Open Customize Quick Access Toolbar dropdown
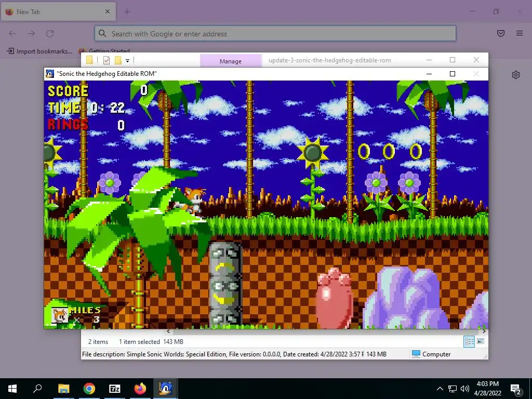 (x=128, y=61)
